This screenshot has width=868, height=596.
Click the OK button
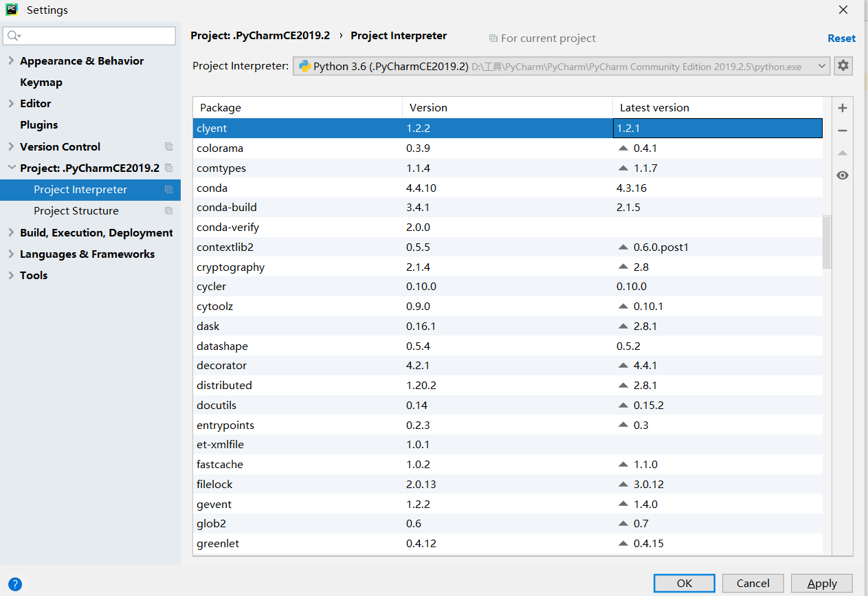[x=685, y=583]
